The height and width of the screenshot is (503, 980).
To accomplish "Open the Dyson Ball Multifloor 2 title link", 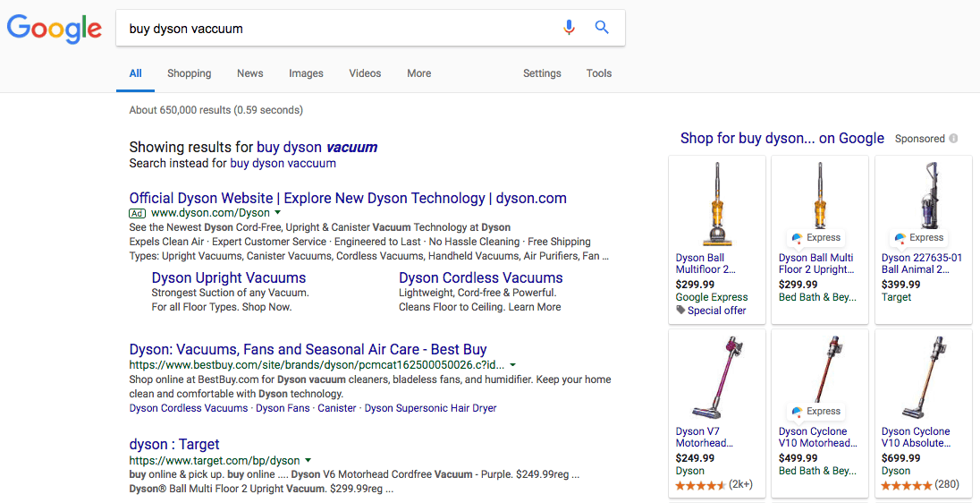I will (x=705, y=263).
